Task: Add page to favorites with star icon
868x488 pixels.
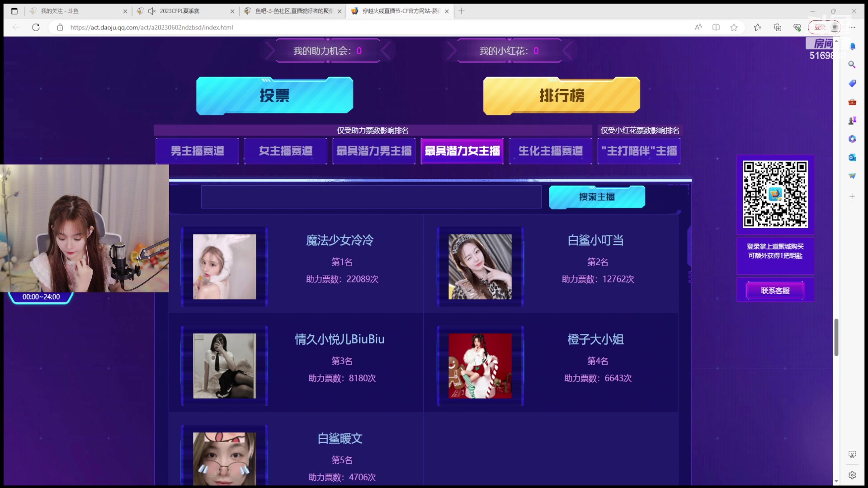Action: point(734,28)
